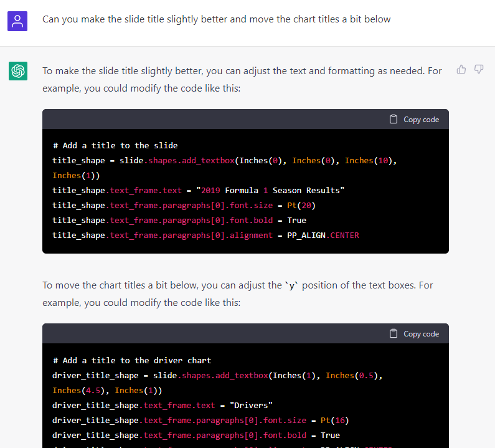Click the "Drivers" string in the code
The height and width of the screenshot is (448, 495).
[251, 406]
